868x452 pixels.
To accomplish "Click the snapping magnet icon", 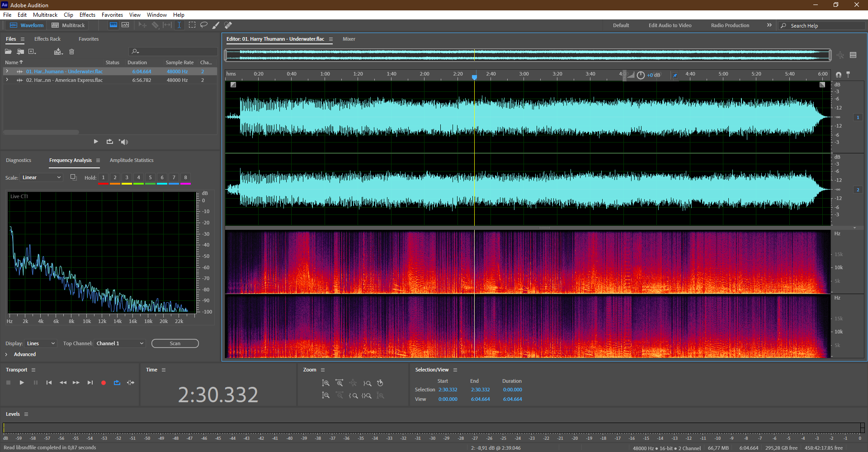I will (x=839, y=74).
